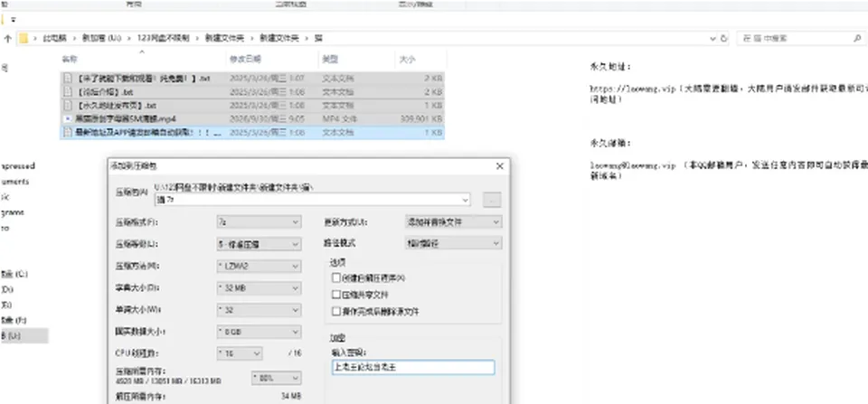Click the MP4 video file icon
Viewport: 868px width, 404px height.
pyautogui.click(x=68, y=118)
